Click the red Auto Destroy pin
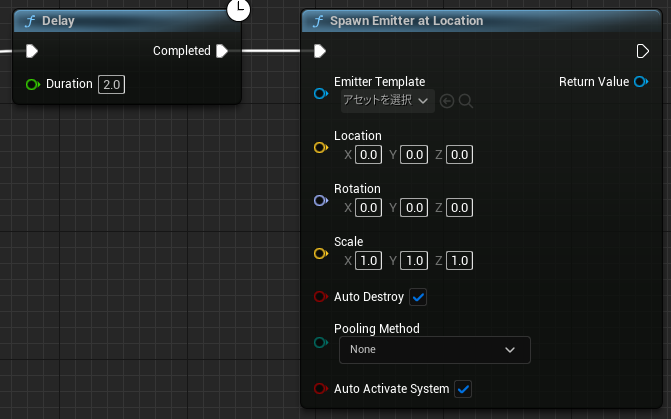671x419 pixels. coord(321,297)
